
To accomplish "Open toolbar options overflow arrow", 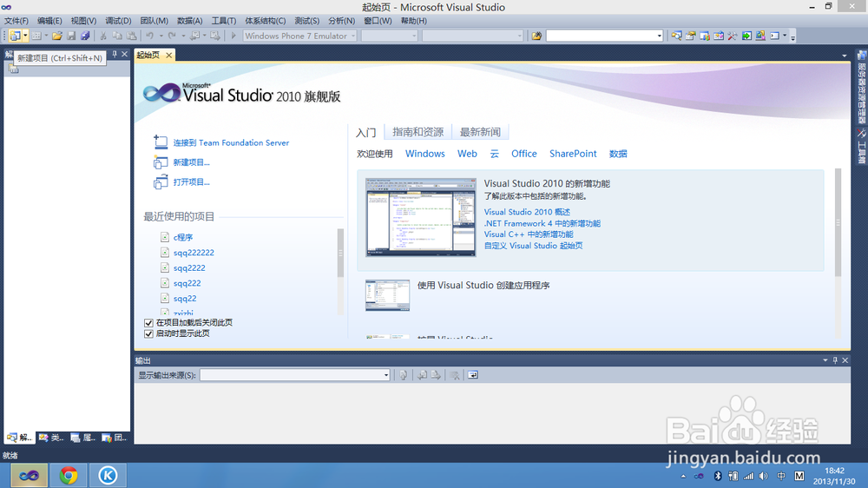I will pyautogui.click(x=792, y=37).
